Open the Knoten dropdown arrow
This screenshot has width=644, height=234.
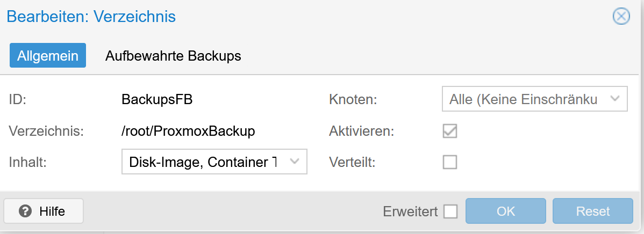[616, 99]
